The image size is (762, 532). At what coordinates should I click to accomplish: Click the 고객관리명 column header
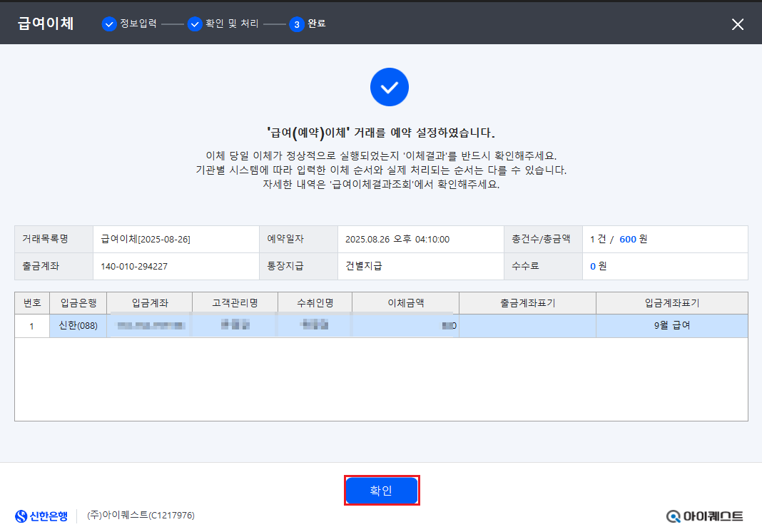pos(235,303)
